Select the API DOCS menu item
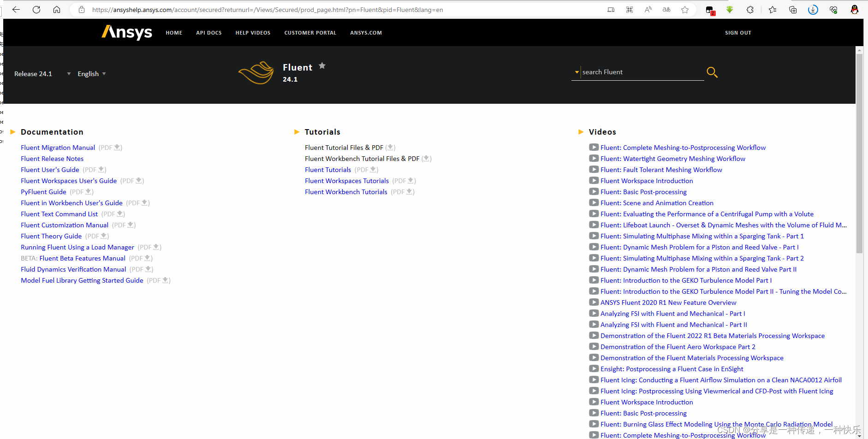Viewport: 868px width, 439px height. (208, 32)
